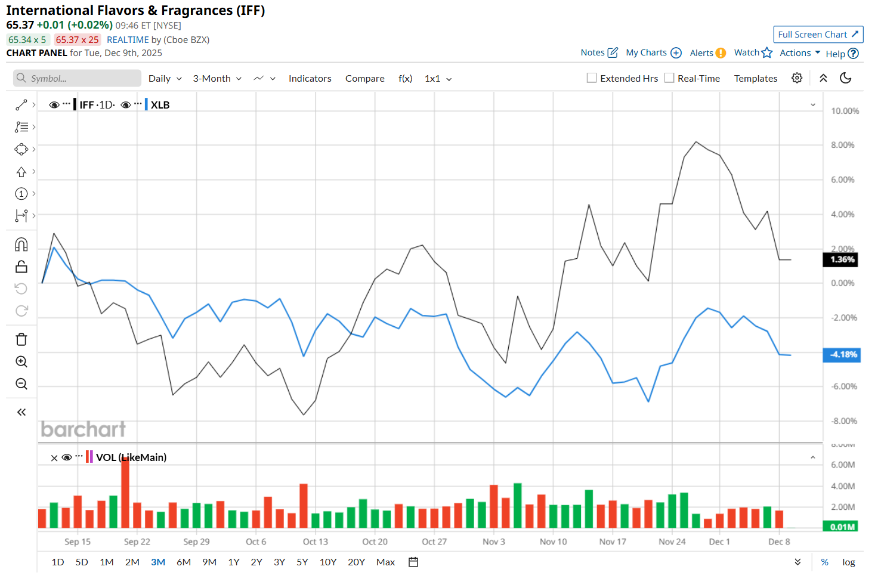Image resolution: width=881 pixels, height=588 pixels.
Task: Click the My Charts plus icon
Action: 676,52
